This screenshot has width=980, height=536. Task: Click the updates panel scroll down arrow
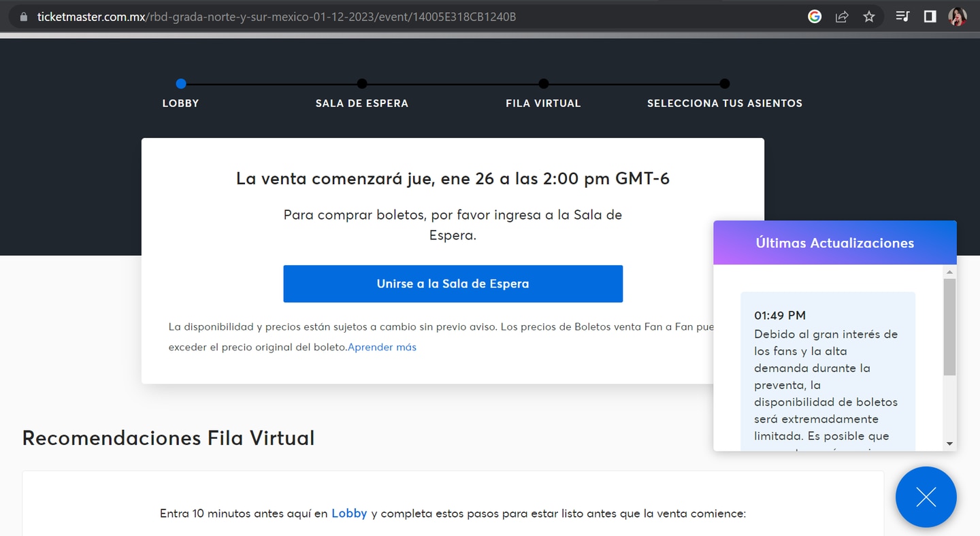949,444
